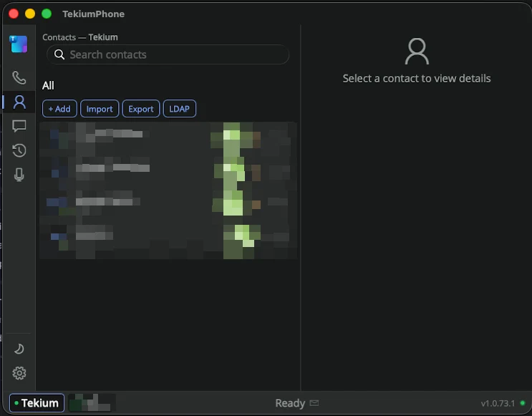Click the LDAP button
The height and width of the screenshot is (416, 532).
click(x=180, y=109)
